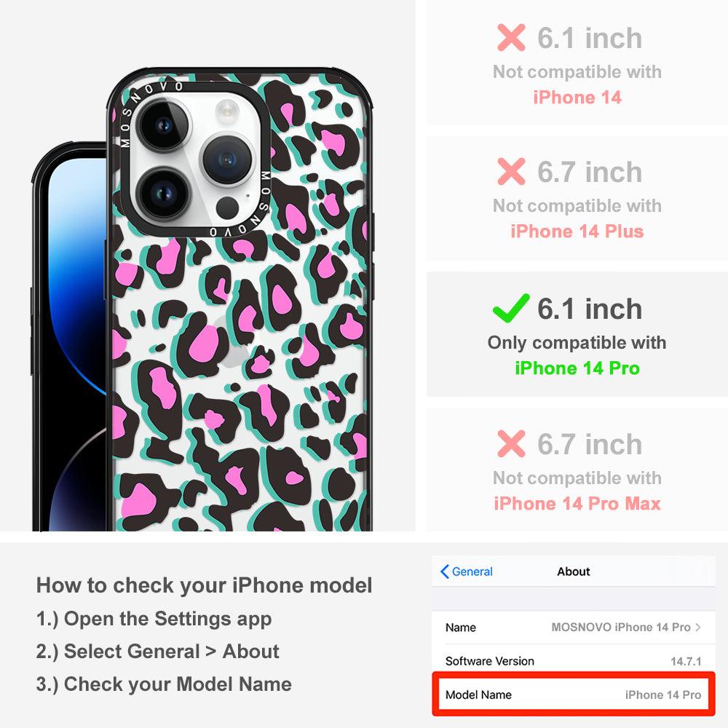Screen dimensions: 728x728
Task: Click the green iPhone 14 Pro label
Action: (577, 368)
